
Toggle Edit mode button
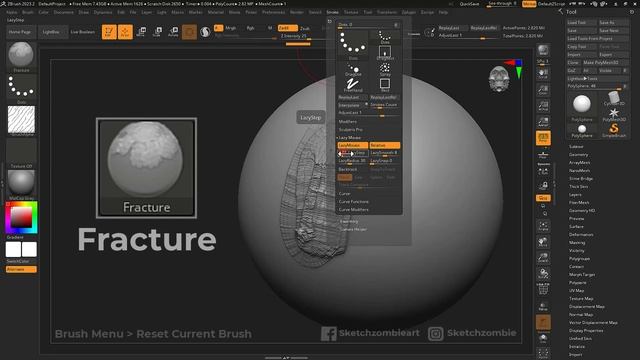(x=109, y=32)
